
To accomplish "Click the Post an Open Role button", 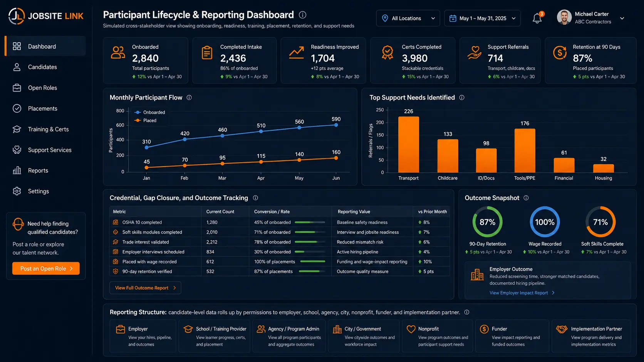I will 46,269.
